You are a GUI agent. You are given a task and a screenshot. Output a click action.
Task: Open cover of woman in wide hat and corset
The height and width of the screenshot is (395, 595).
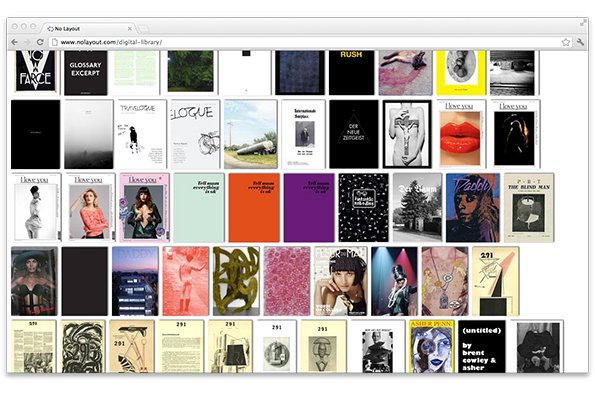[35, 281]
